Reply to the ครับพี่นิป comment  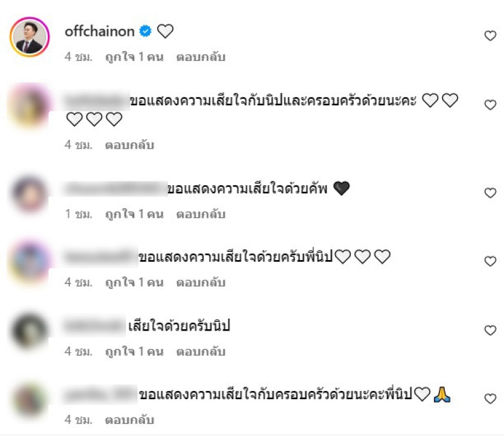click(201, 282)
